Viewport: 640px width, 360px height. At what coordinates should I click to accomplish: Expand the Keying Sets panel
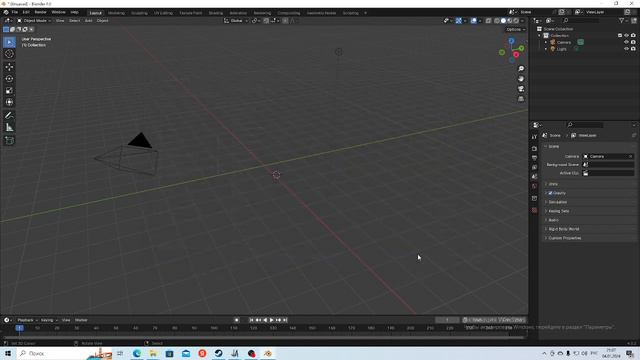coord(590,211)
